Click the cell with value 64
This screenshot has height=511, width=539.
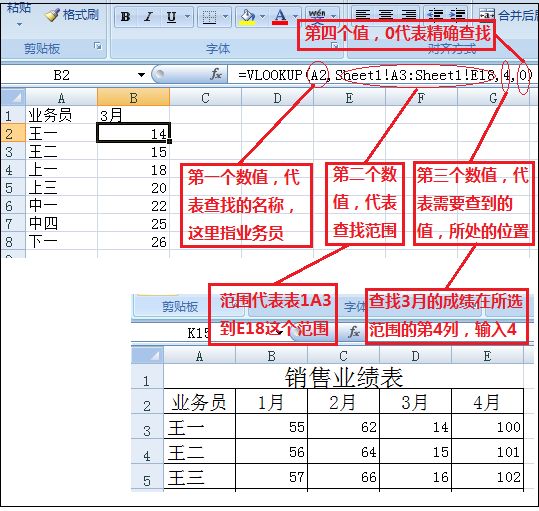tap(343, 451)
